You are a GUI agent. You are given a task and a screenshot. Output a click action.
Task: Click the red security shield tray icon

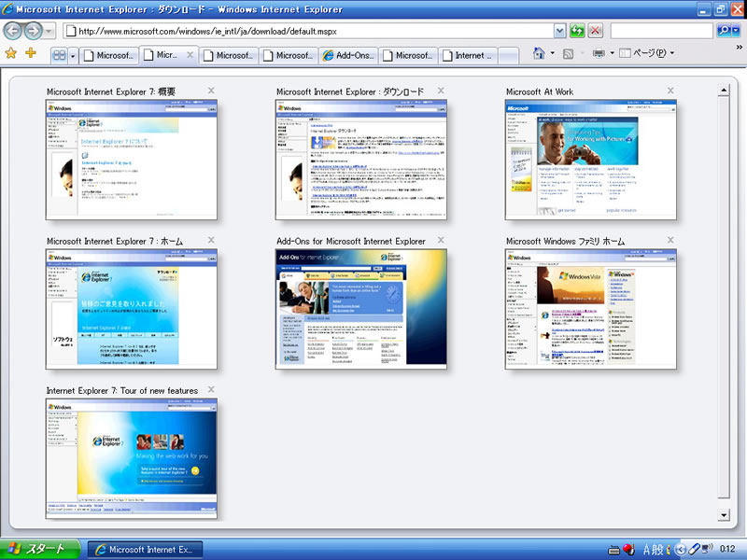[628, 550]
